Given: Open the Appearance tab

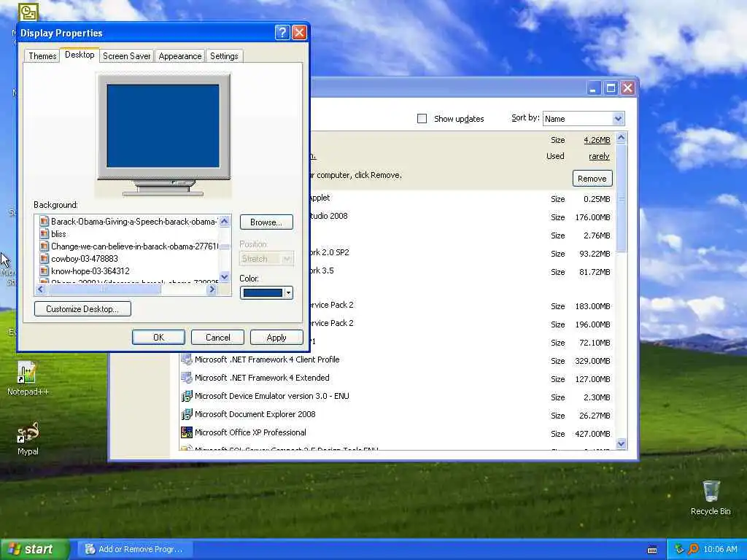Looking at the screenshot, I should [180, 55].
